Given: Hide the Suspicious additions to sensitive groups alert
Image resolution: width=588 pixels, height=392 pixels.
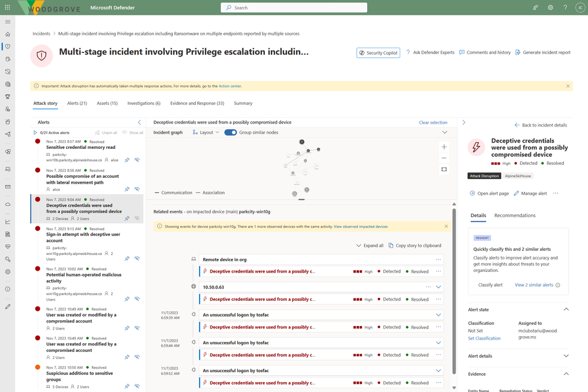Looking at the screenshot, I should point(137,386).
